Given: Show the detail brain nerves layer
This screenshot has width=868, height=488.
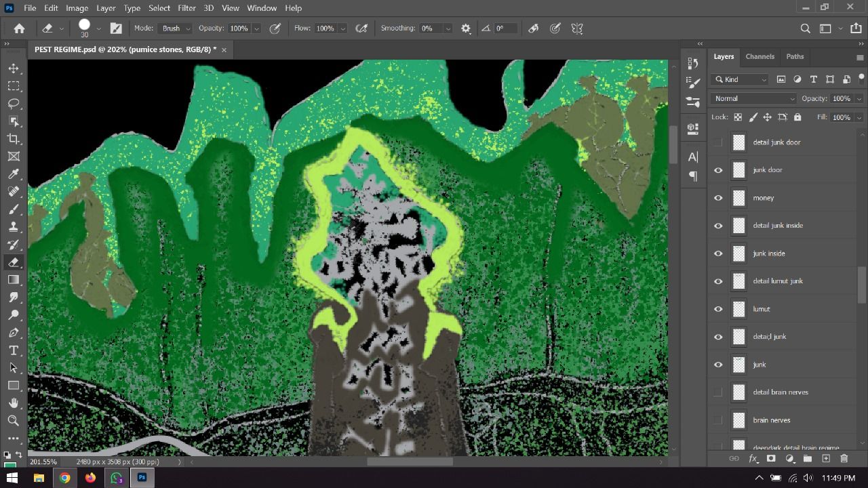Looking at the screenshot, I should pyautogui.click(x=718, y=392).
